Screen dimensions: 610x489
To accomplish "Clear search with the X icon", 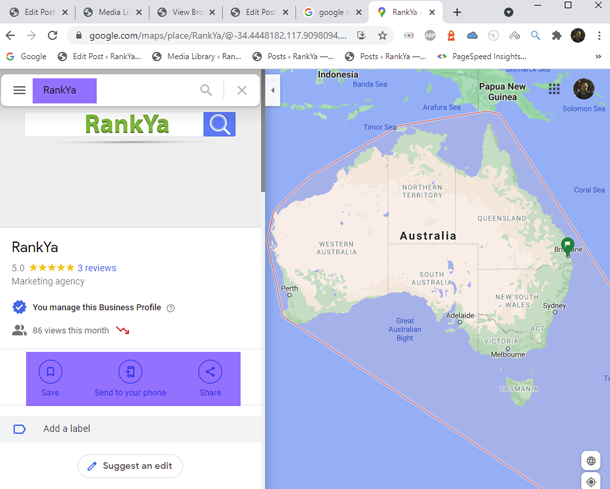I will pyautogui.click(x=242, y=90).
